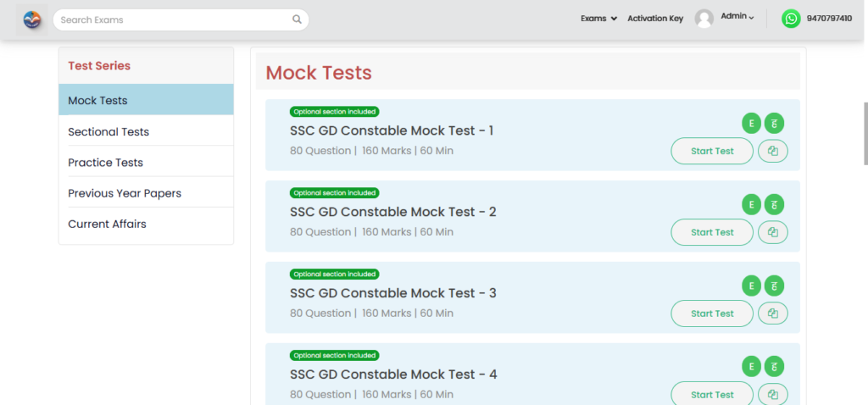The height and width of the screenshot is (405, 868).
Task: Start SSC GD Constable Mock Test 1
Action: click(x=711, y=151)
